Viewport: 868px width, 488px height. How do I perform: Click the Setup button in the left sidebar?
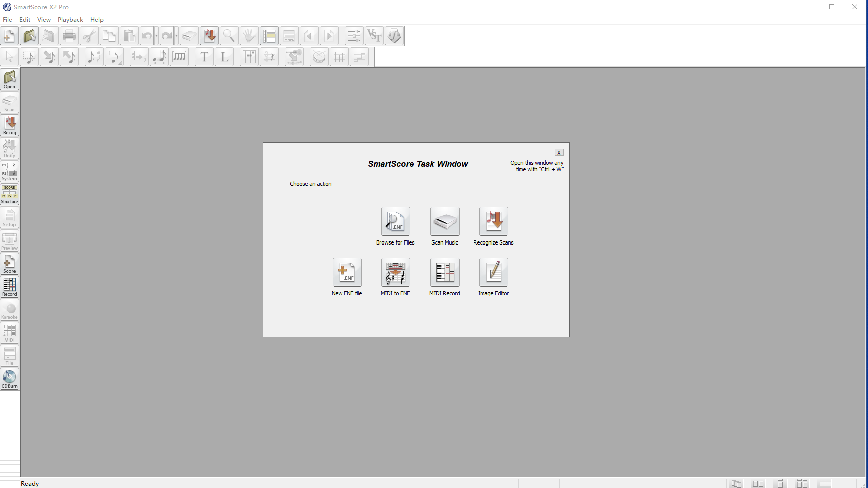pos(10,217)
